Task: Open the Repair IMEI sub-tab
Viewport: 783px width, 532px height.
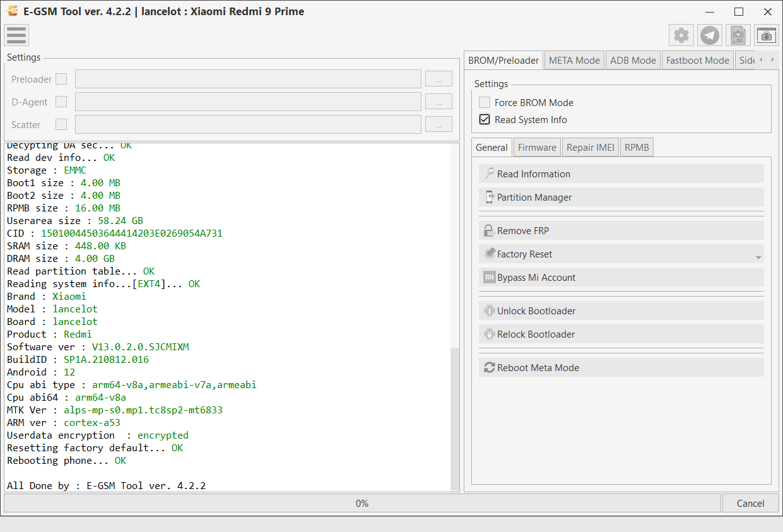Action: point(591,148)
